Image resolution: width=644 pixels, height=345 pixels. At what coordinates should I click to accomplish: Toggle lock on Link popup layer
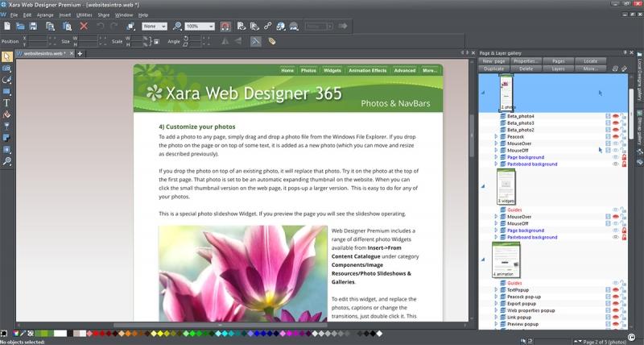[x=623, y=318]
